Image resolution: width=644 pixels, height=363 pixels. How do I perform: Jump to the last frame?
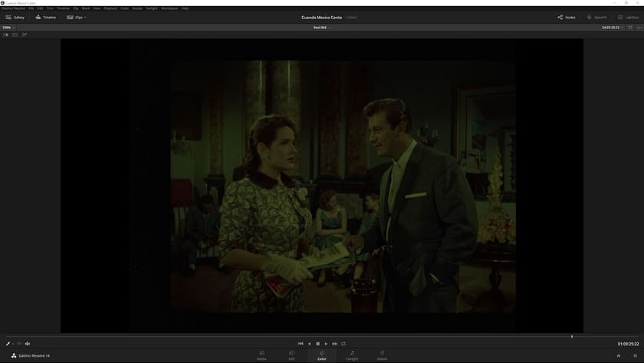(335, 344)
